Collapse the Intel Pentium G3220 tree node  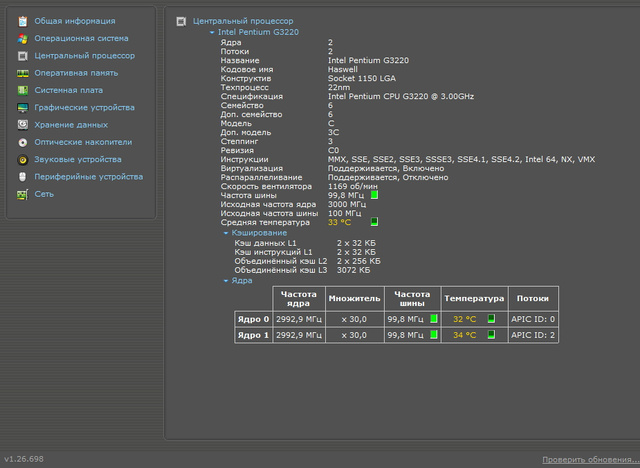tap(212, 32)
